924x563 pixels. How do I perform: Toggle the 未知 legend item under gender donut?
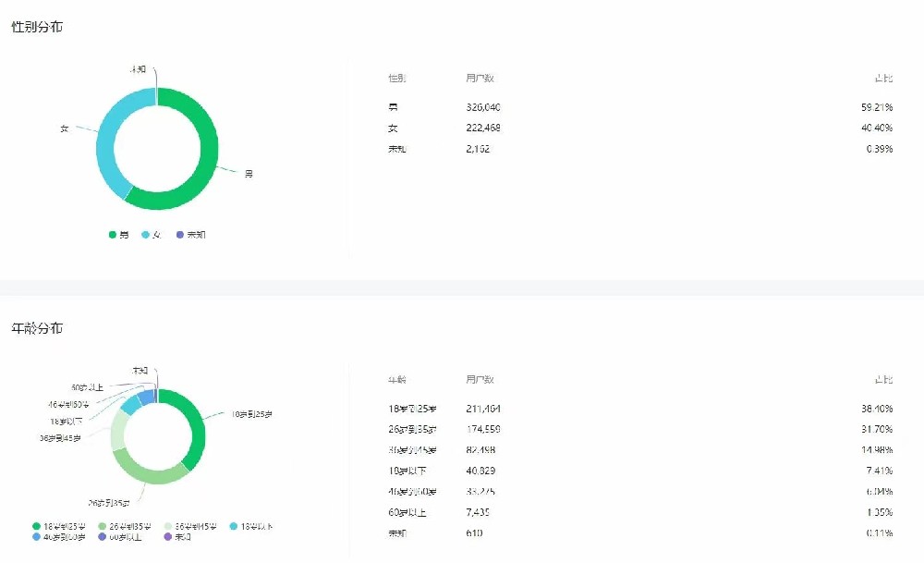191,235
